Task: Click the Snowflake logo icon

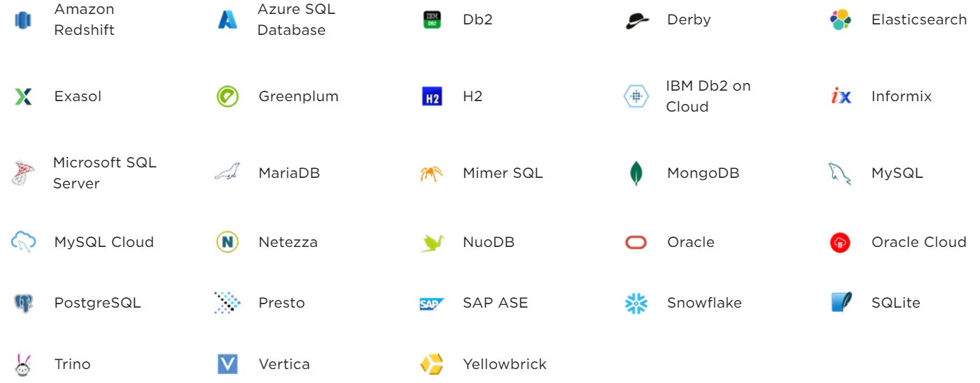Action: point(636,303)
